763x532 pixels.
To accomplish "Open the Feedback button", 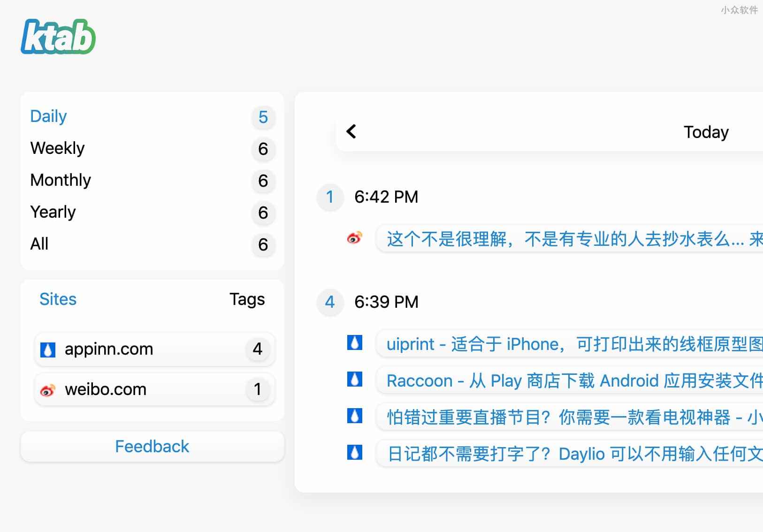I will click(152, 447).
